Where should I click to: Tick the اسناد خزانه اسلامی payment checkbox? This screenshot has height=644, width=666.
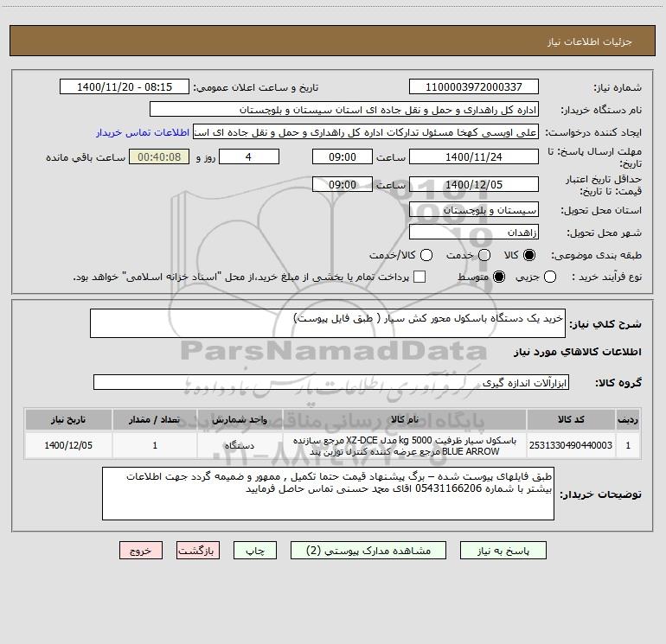419,277
